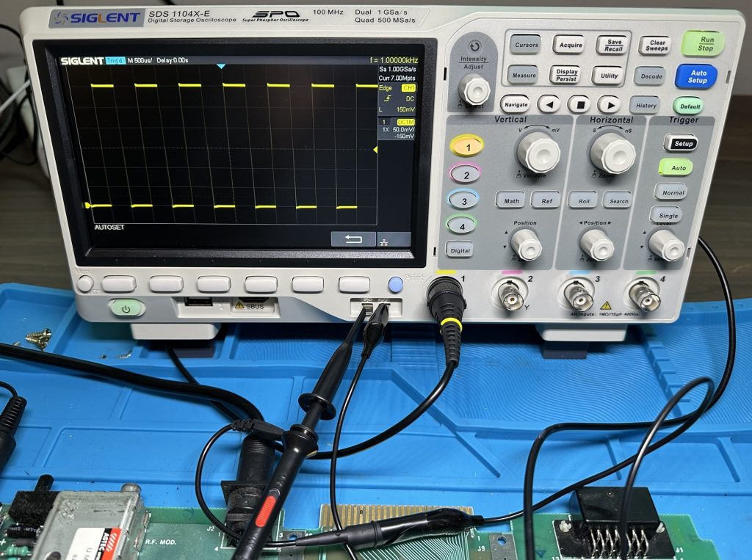Push the Digital button
752x560 pixels.
pos(460,250)
